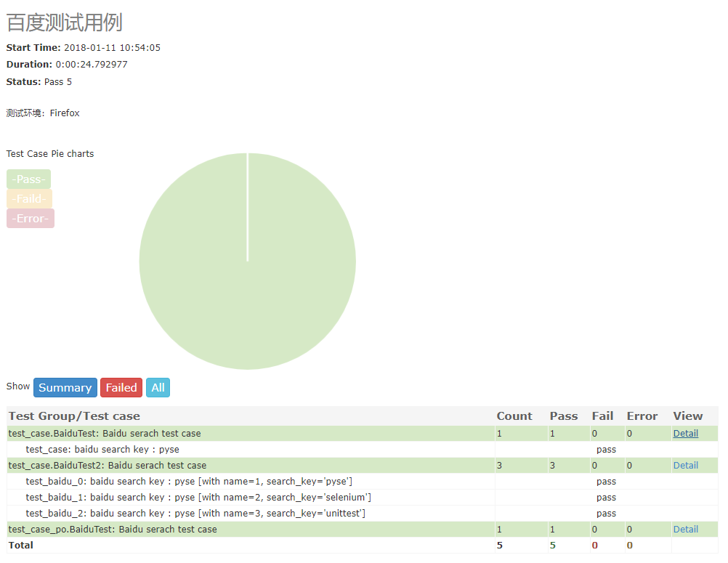Click the Test Group/Test case header
Image resolution: width=728 pixels, height=563 pixels.
[x=74, y=416]
